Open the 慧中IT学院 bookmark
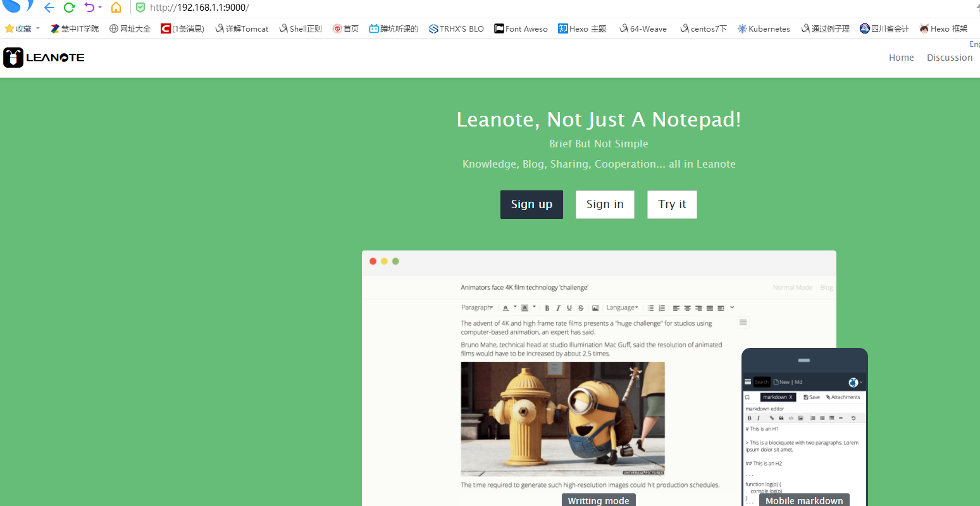The image size is (980, 506). click(x=75, y=28)
